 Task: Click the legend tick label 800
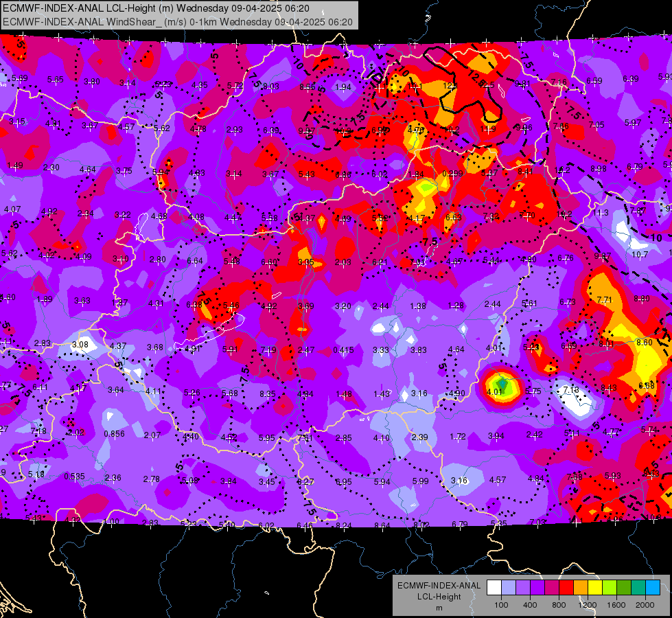pos(559,605)
